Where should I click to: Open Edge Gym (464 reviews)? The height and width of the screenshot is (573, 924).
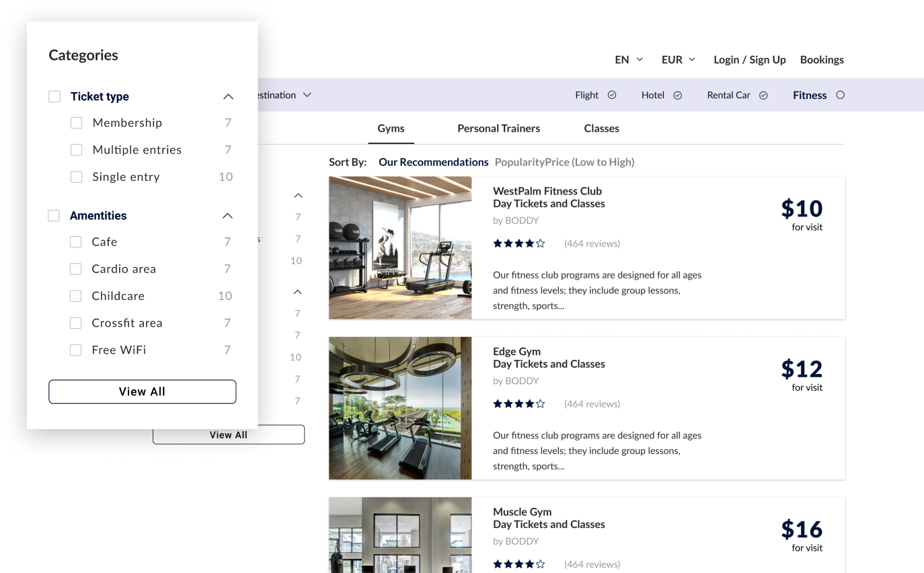tap(592, 404)
